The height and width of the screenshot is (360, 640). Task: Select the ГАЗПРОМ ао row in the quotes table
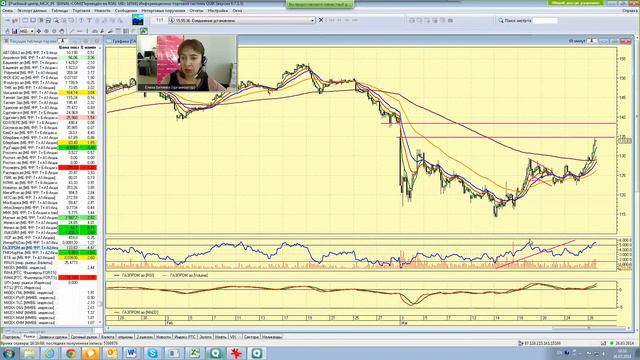click(x=49, y=248)
